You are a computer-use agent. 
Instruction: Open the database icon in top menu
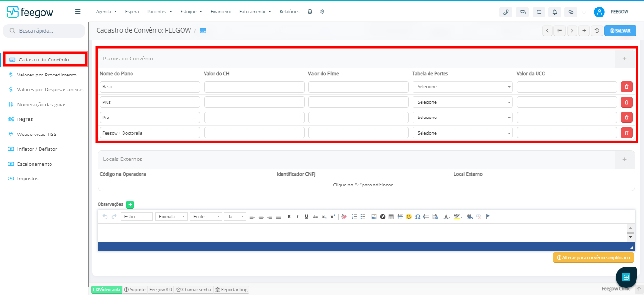pyautogui.click(x=310, y=12)
